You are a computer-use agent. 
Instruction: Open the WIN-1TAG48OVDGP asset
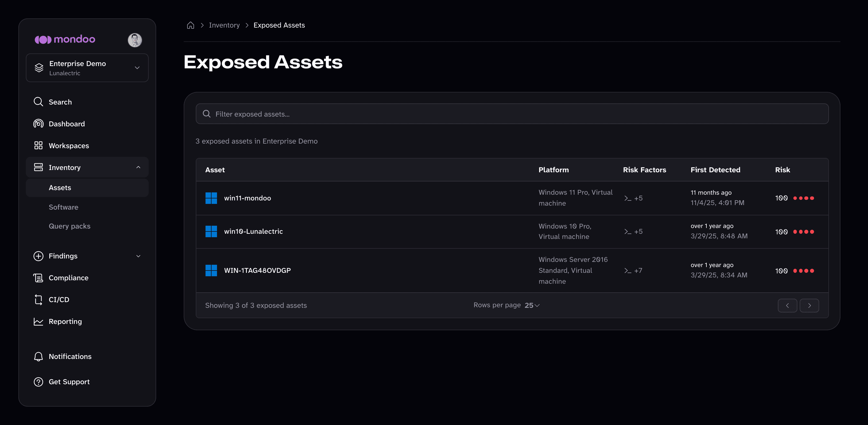257,271
